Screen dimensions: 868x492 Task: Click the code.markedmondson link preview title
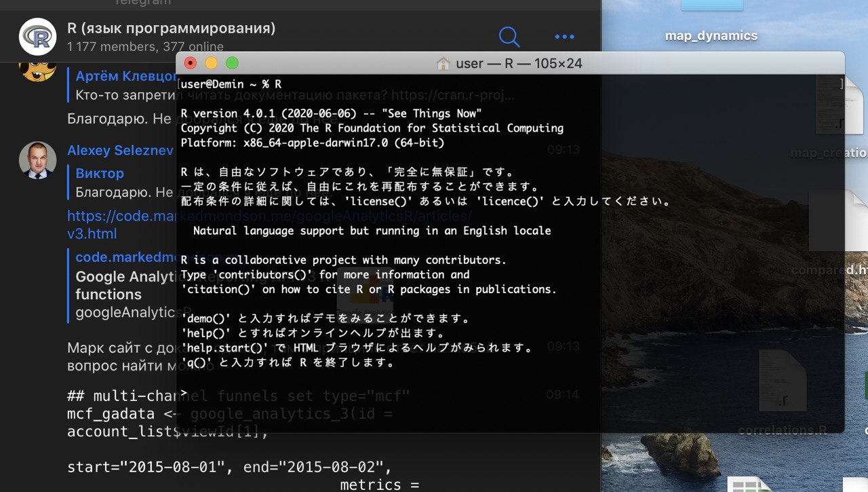[125, 257]
